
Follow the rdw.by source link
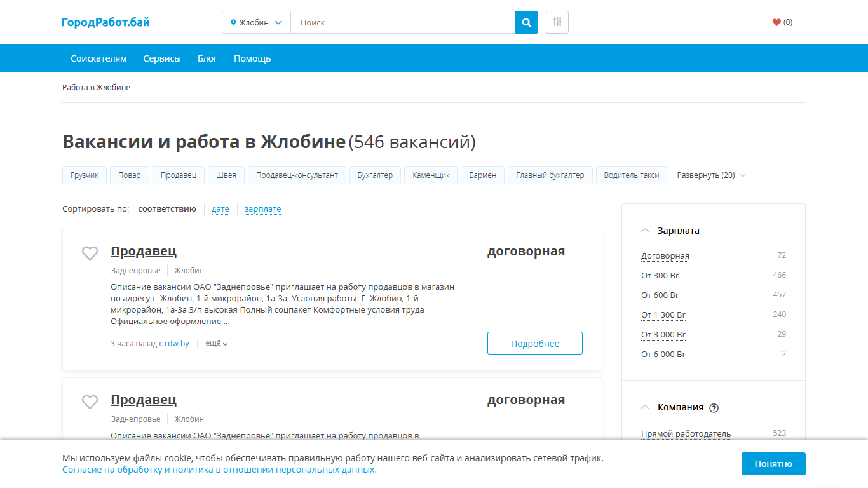(177, 344)
